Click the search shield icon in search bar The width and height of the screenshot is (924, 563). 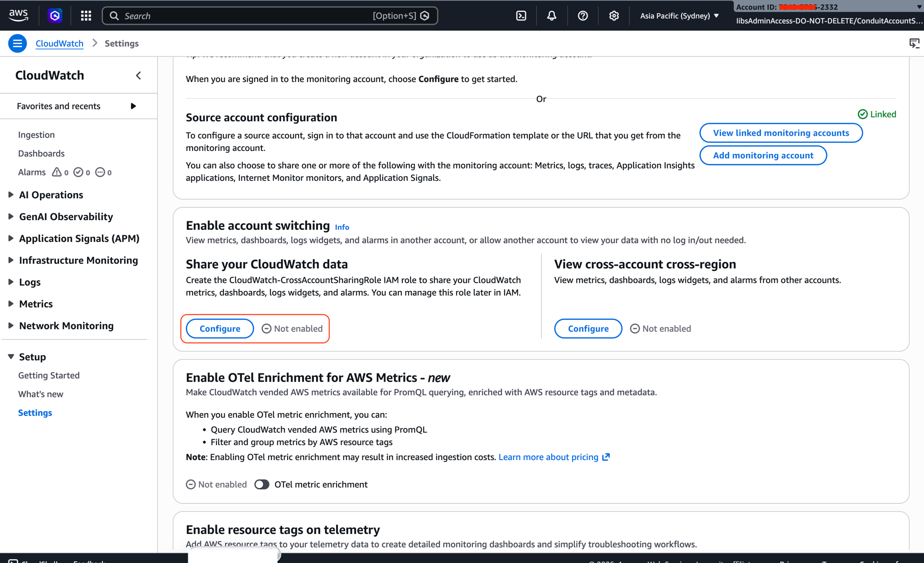[x=425, y=16]
